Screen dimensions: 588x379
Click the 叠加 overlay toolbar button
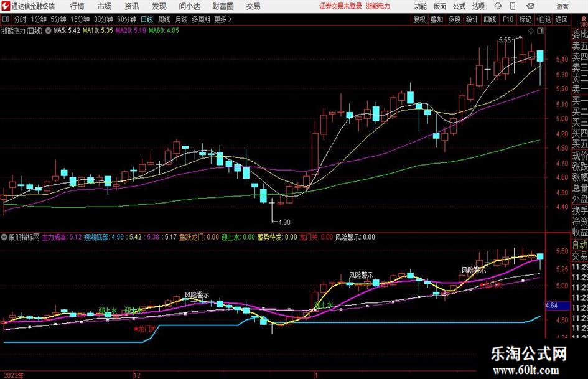tap(437, 19)
